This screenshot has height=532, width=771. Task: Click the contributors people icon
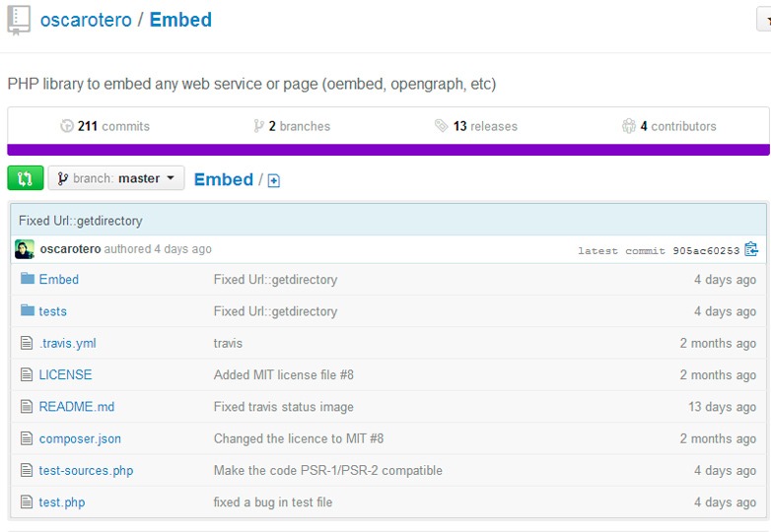629,126
